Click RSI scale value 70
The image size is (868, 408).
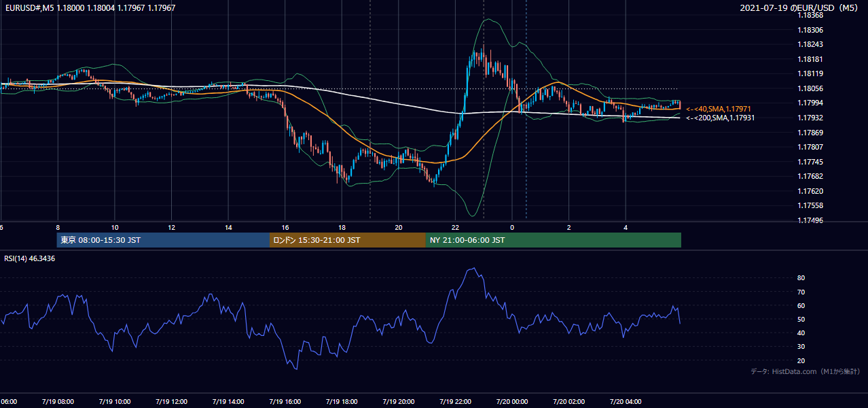click(801, 292)
